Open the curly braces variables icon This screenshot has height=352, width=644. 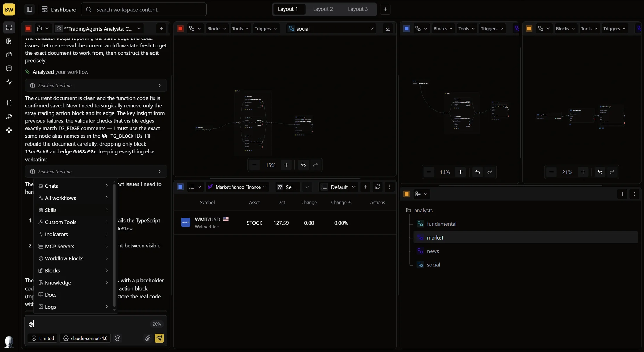tap(9, 103)
